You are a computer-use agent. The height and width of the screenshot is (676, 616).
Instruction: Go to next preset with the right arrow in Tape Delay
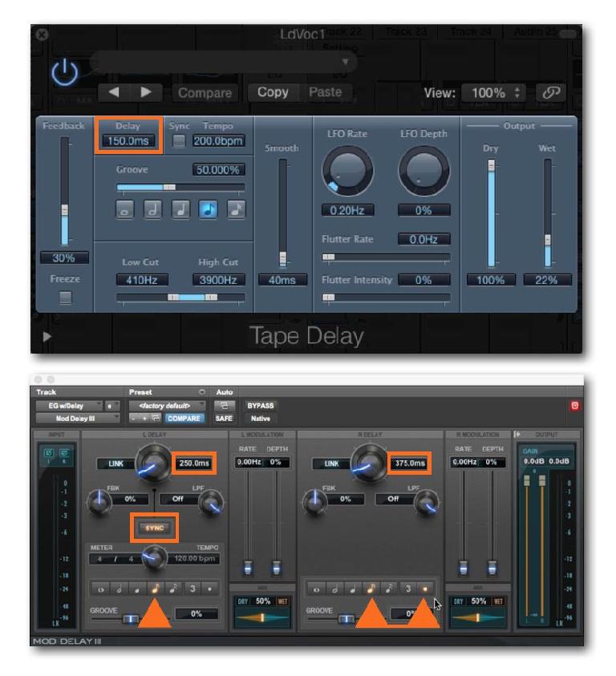pos(146,92)
